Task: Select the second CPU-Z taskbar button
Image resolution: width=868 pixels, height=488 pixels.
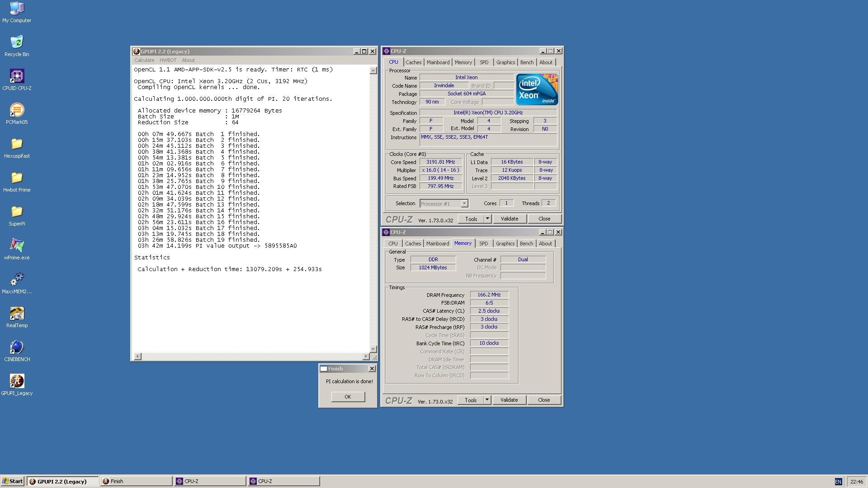Action: [x=284, y=481]
